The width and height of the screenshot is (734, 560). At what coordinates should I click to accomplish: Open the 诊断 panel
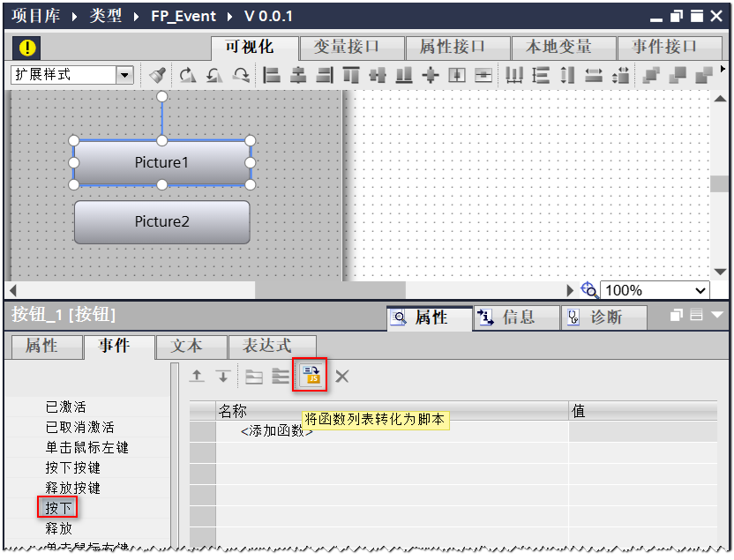click(x=603, y=317)
